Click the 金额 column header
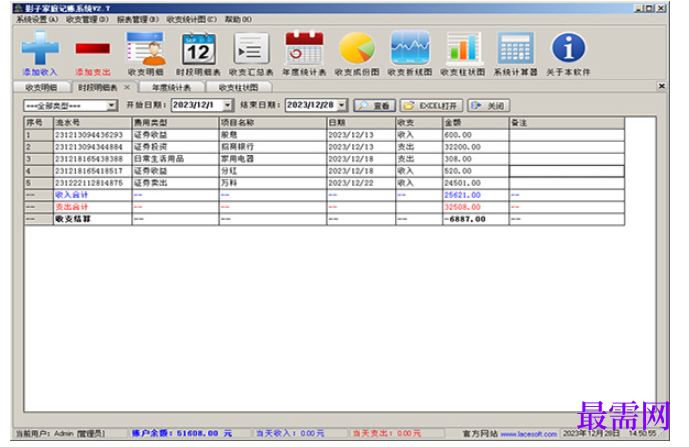 pos(475,123)
